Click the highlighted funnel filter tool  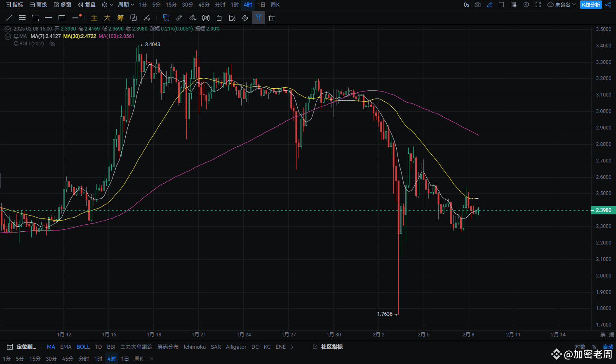[x=259, y=18]
